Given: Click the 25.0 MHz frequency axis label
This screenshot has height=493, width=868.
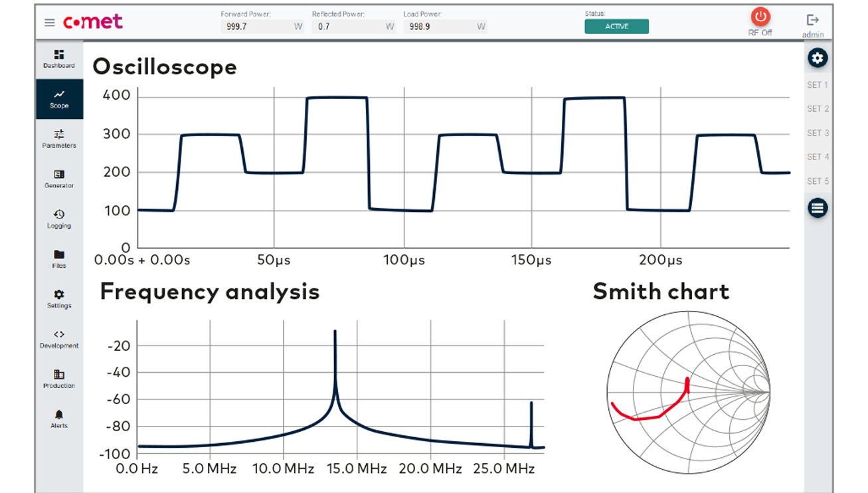Looking at the screenshot, I should (505, 469).
